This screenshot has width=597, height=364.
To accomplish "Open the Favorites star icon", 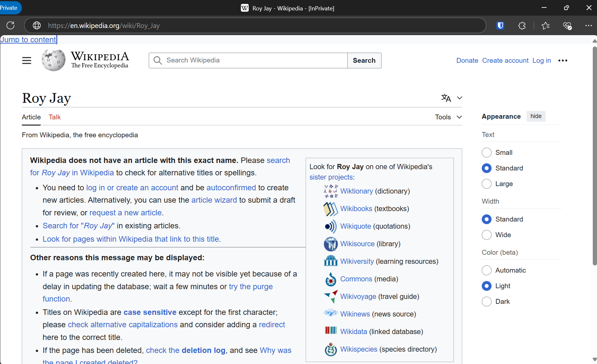I will pos(546,25).
